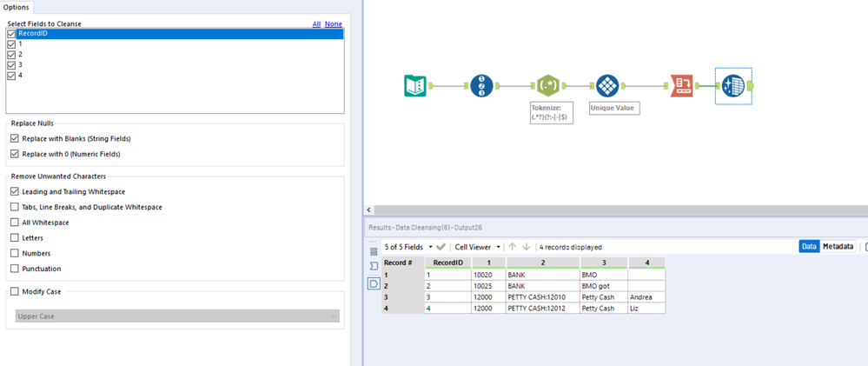Click cell PETTY CASH:12010
The width and height of the screenshot is (868, 366).
(543, 297)
